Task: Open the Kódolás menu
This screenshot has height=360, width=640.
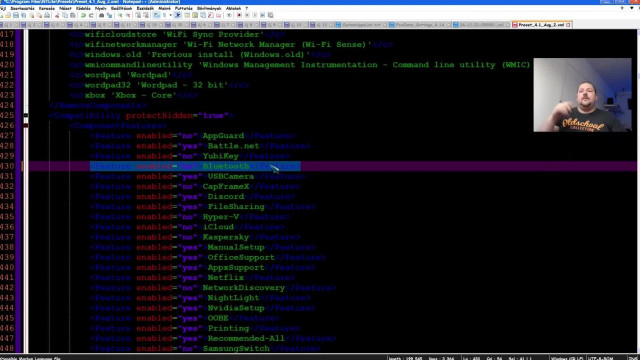Action: click(83, 8)
